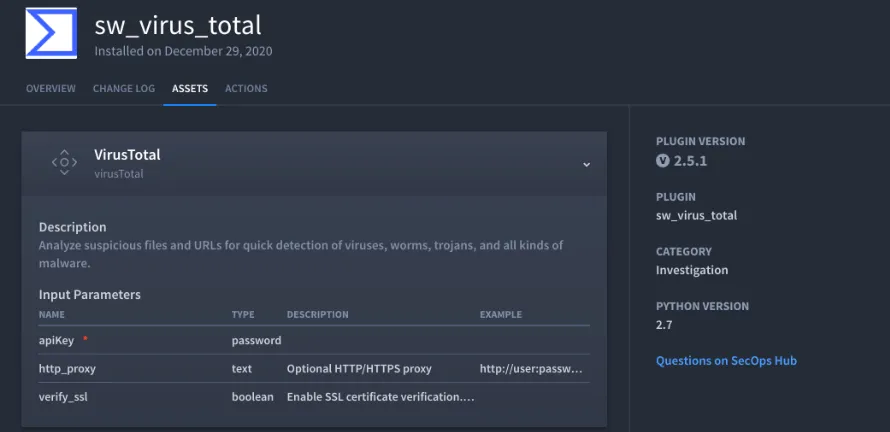Click the sw_virus_total sigma logo icon
The height and width of the screenshot is (432, 890).
(51, 33)
